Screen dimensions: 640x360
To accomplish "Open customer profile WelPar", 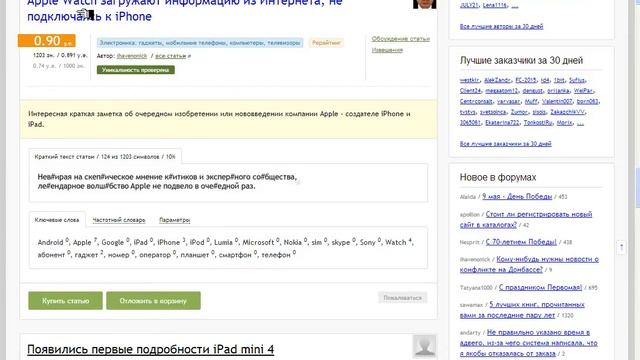I will coord(583,91).
